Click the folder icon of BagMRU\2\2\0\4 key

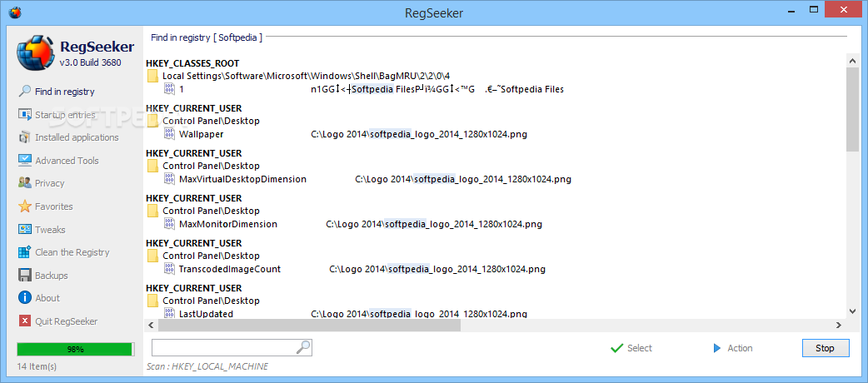click(x=152, y=76)
